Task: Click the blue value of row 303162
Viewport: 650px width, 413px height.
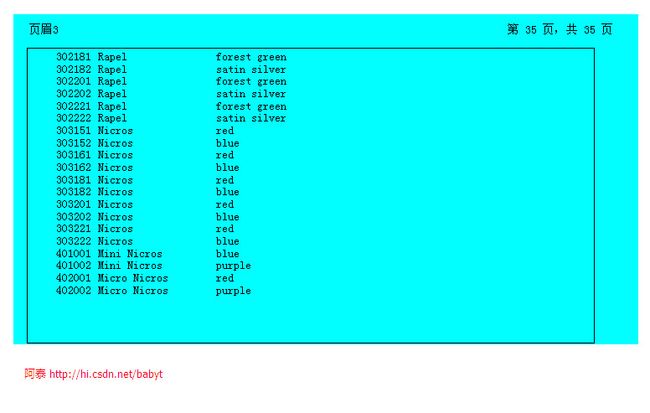Action: 228,168
